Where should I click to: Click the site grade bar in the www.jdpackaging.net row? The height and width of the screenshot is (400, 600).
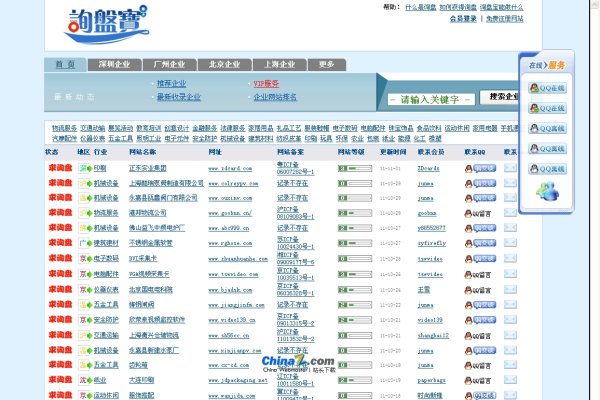coord(355,380)
